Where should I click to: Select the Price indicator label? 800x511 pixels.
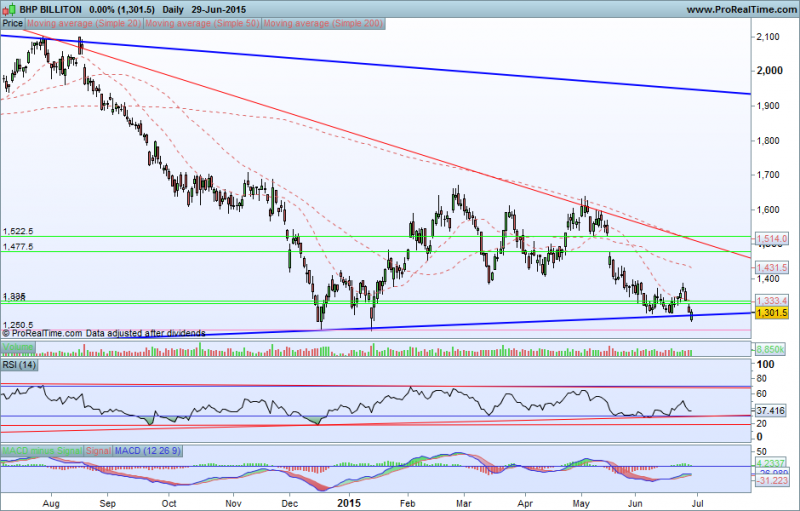pyautogui.click(x=13, y=21)
